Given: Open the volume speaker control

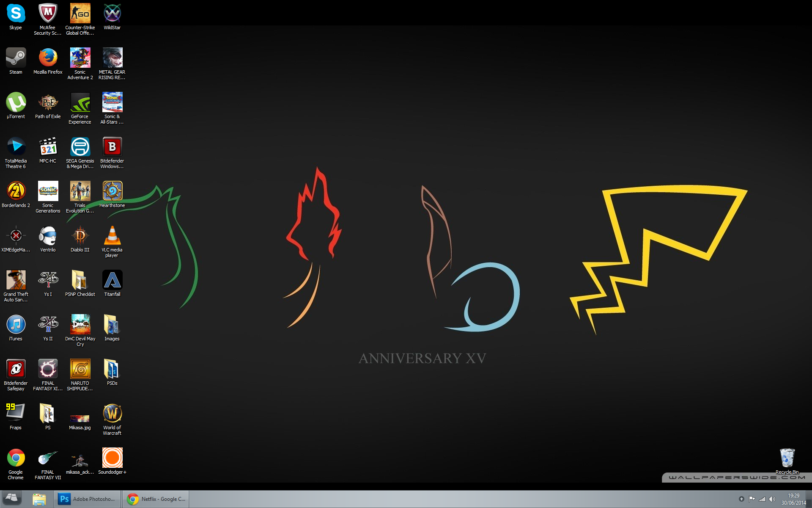Looking at the screenshot, I should 772,499.
